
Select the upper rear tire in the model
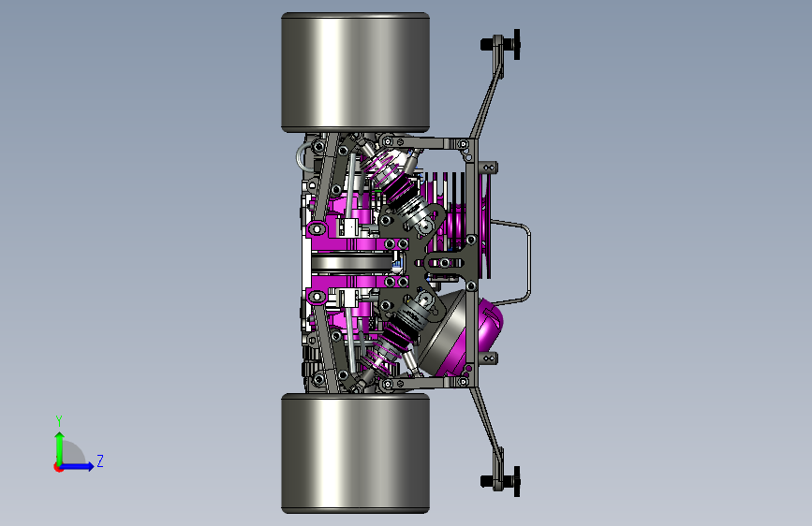[355, 72]
